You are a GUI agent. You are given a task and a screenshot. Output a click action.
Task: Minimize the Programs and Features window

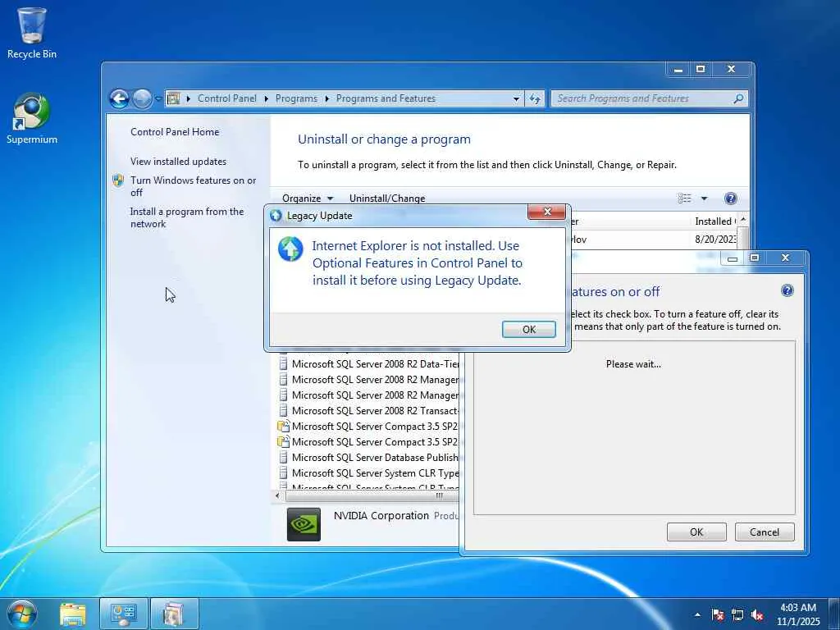click(x=678, y=70)
